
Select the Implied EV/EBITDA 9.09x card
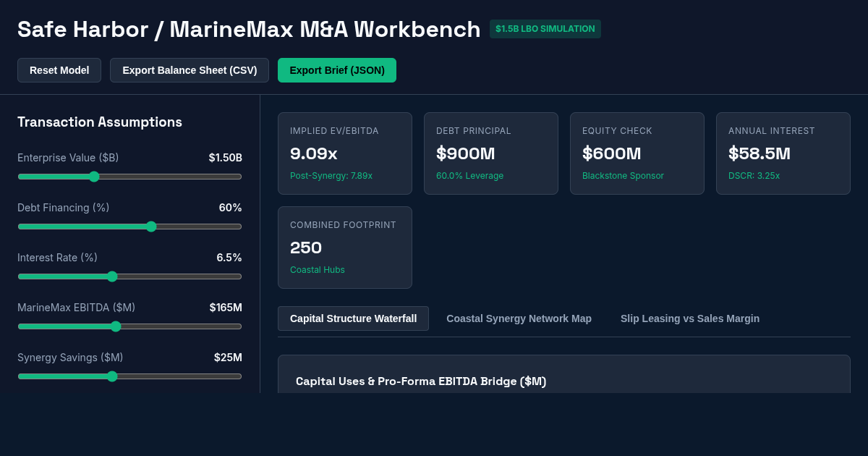point(345,153)
